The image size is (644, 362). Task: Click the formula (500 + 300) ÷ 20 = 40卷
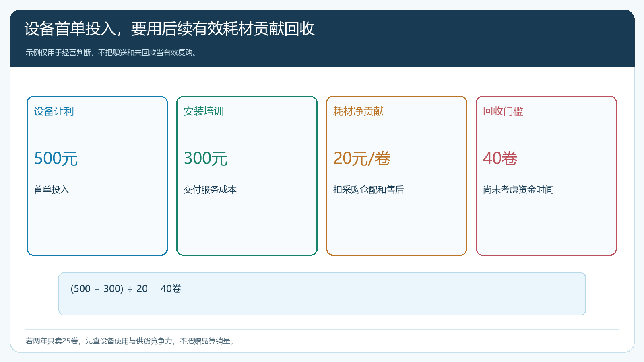coord(126,288)
